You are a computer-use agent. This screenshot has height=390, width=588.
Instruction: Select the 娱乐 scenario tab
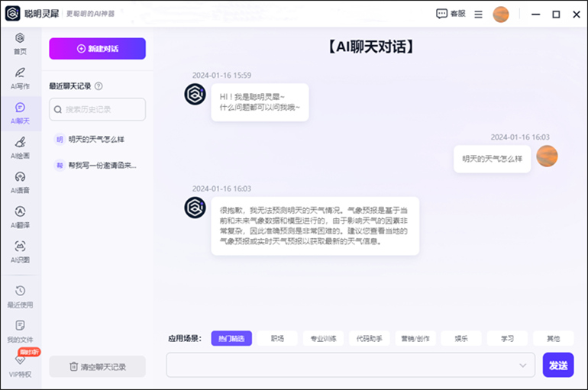(461, 338)
